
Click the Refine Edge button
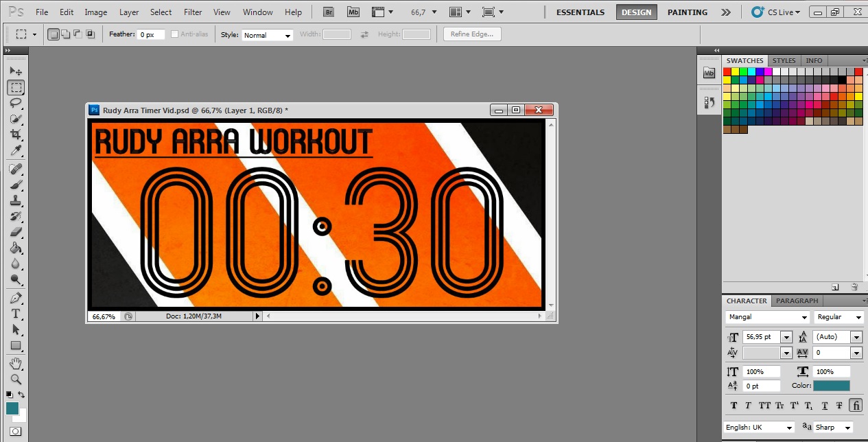tap(471, 34)
